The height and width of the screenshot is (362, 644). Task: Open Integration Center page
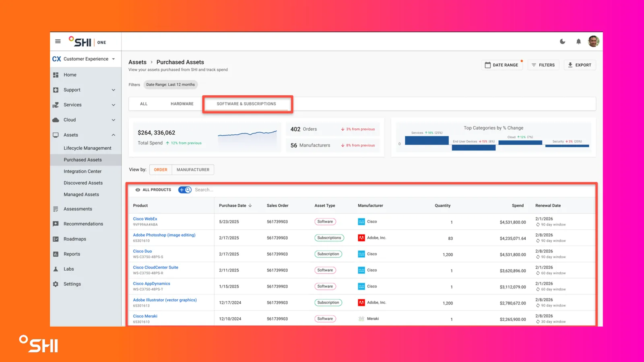tap(83, 171)
